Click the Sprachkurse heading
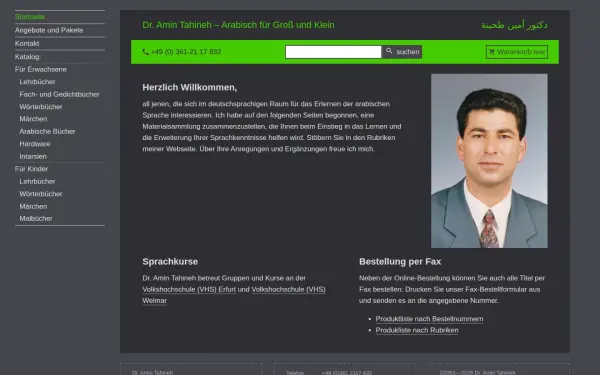The height and width of the screenshot is (375, 600). click(x=170, y=262)
